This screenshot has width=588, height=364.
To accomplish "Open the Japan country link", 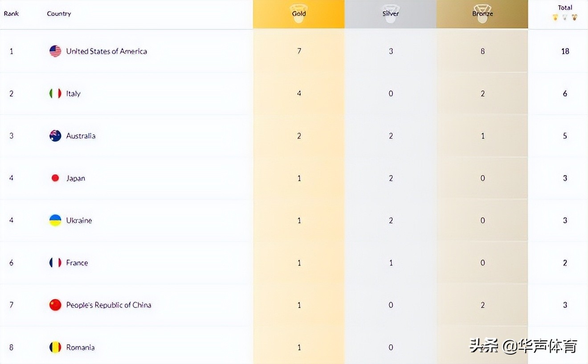I will (76, 178).
